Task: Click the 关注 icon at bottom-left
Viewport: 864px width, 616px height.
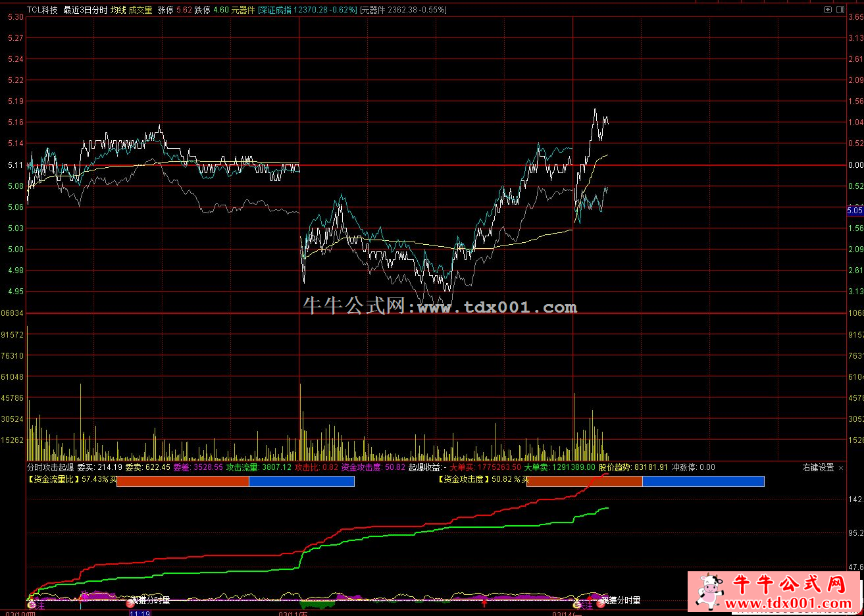Action: pos(32,604)
